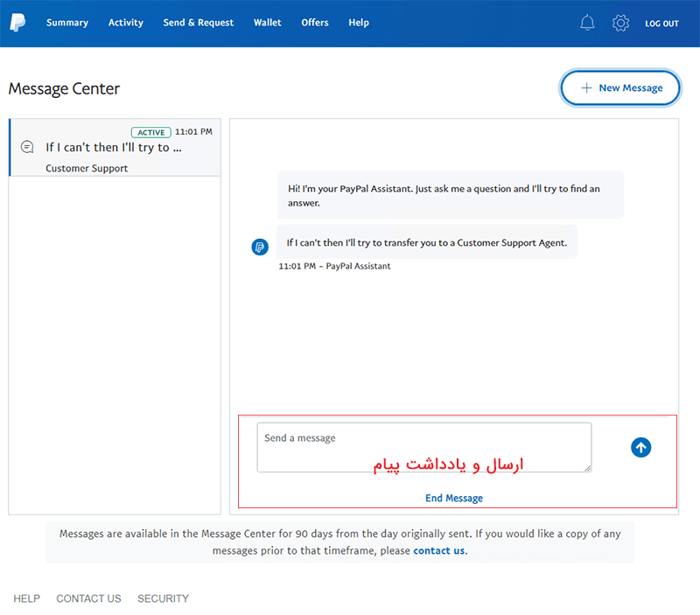This screenshot has width=700, height=615.
Task: Click the End Message link
Action: coord(453,498)
